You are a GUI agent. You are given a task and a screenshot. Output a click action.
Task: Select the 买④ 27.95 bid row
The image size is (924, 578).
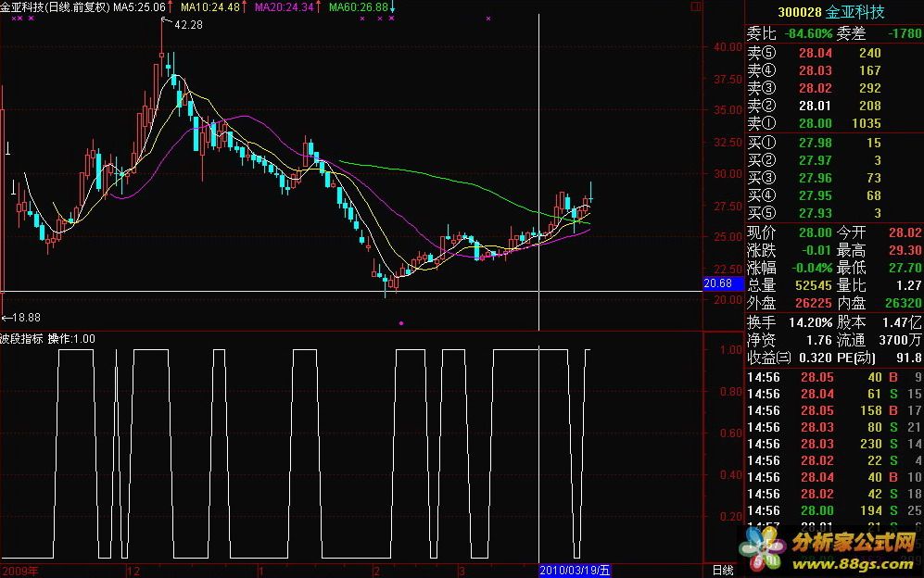click(834, 195)
